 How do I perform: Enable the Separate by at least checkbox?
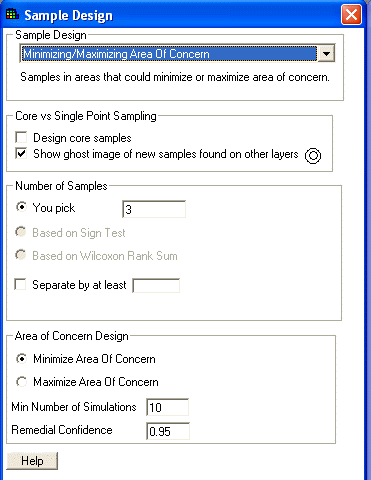(20, 285)
